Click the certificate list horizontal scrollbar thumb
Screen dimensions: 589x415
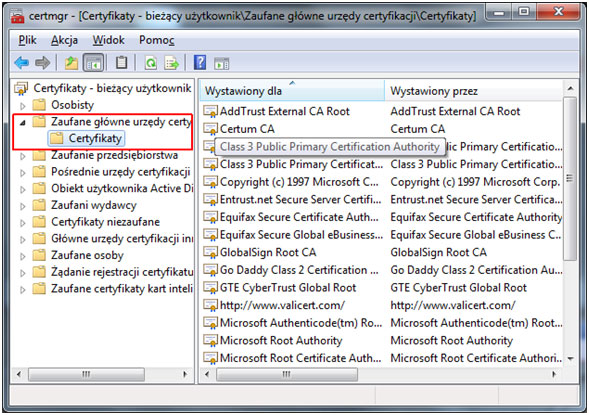click(287, 374)
